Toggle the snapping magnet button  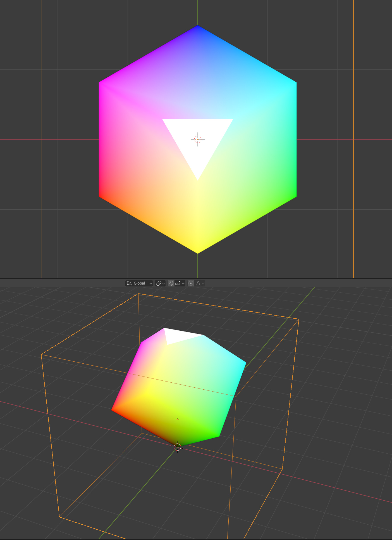171,283
